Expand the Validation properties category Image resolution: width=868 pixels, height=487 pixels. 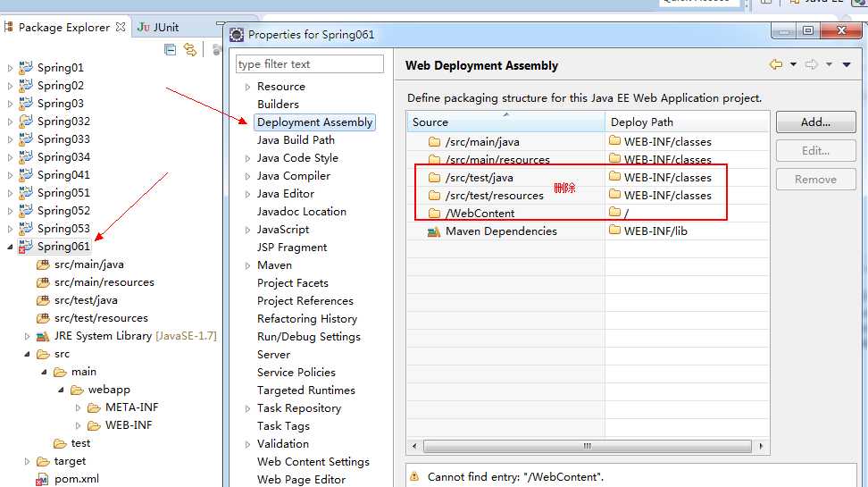(x=247, y=444)
